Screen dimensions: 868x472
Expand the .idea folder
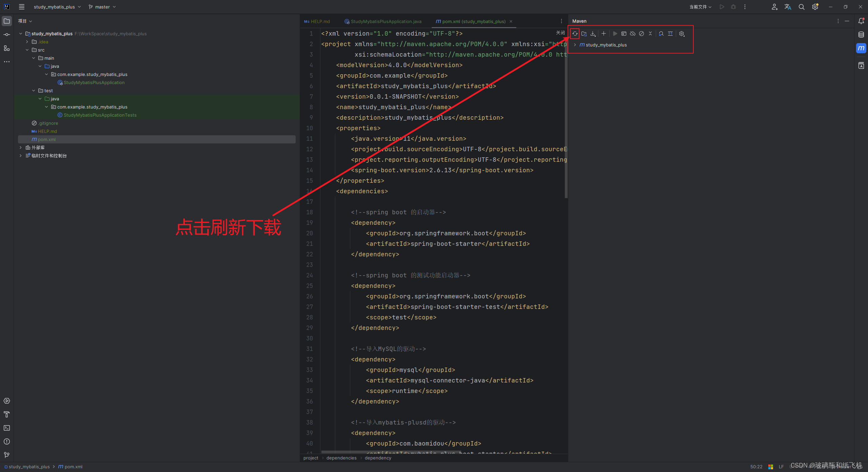[x=27, y=42]
